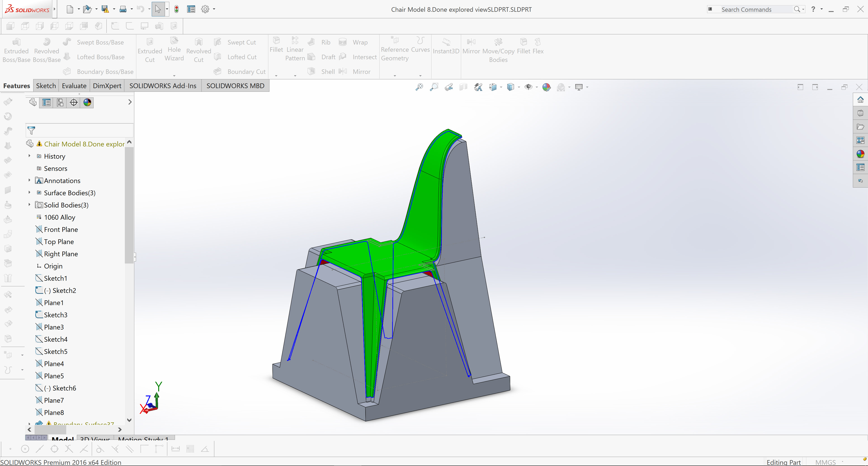Expand manager pane with right chevron
This screenshot has height=466, width=868.
point(130,102)
